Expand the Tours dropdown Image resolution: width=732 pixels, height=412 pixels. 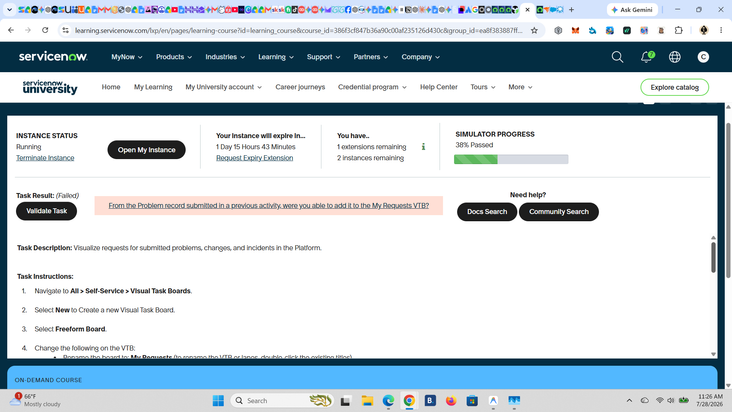coord(483,87)
